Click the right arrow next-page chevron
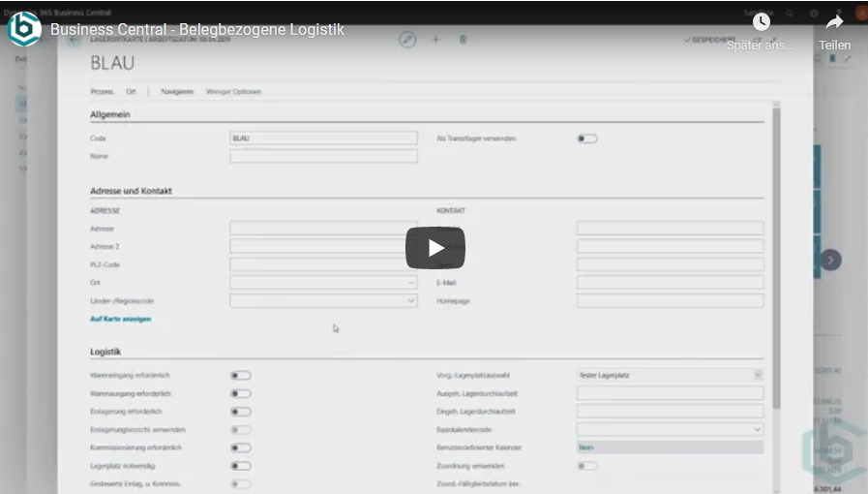This screenshot has width=868, height=494. point(831,260)
